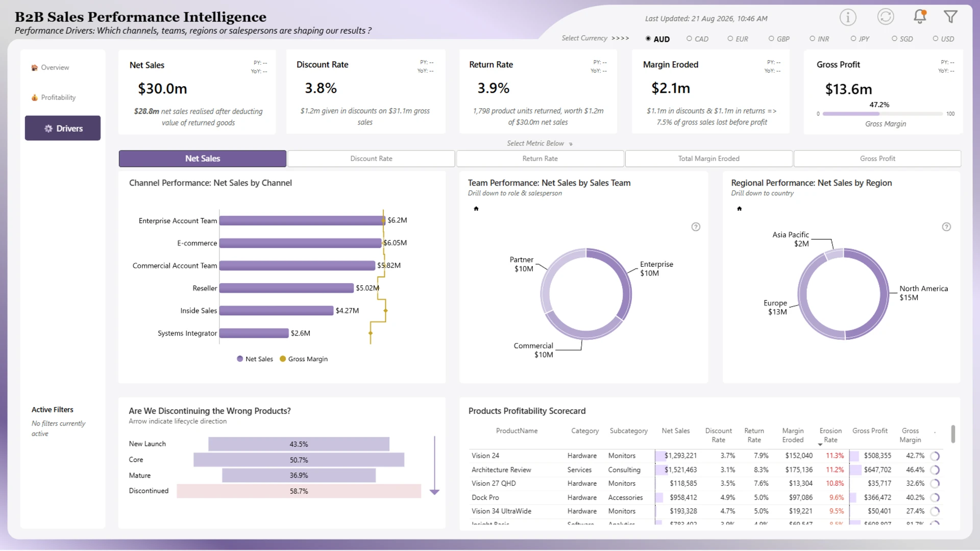
Task: Click the home icon in Team Performance
Action: point(476,209)
